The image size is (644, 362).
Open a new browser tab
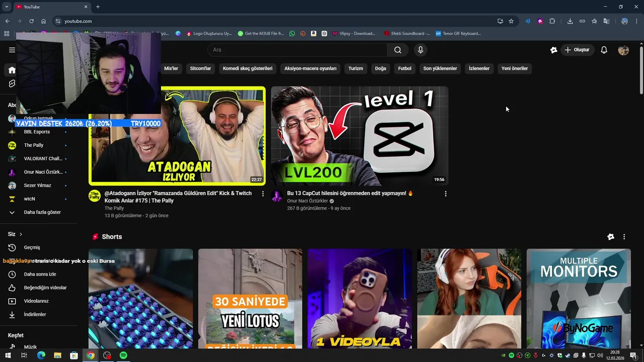click(98, 7)
